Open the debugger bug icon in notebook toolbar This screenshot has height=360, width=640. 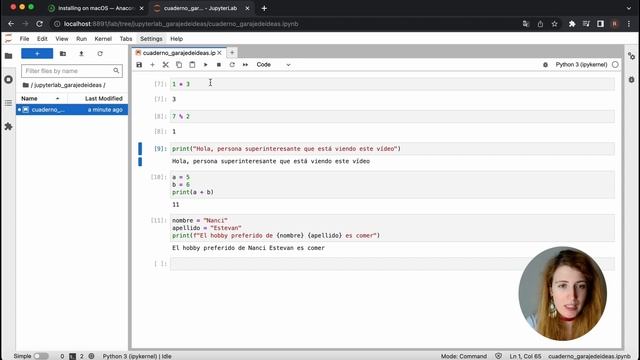tap(545, 64)
